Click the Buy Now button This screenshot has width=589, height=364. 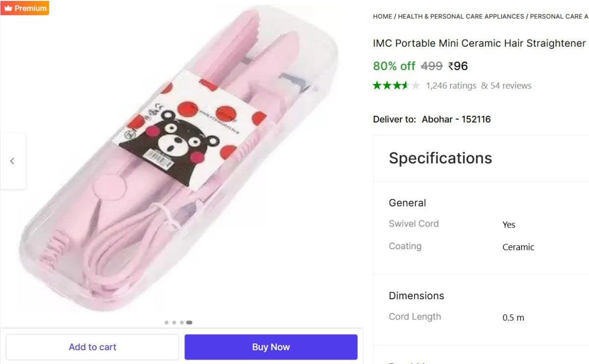click(271, 347)
